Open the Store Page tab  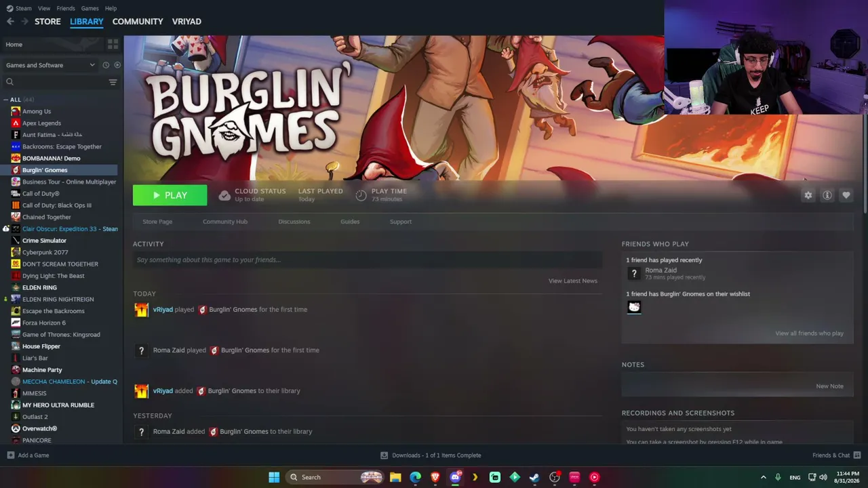coord(157,222)
